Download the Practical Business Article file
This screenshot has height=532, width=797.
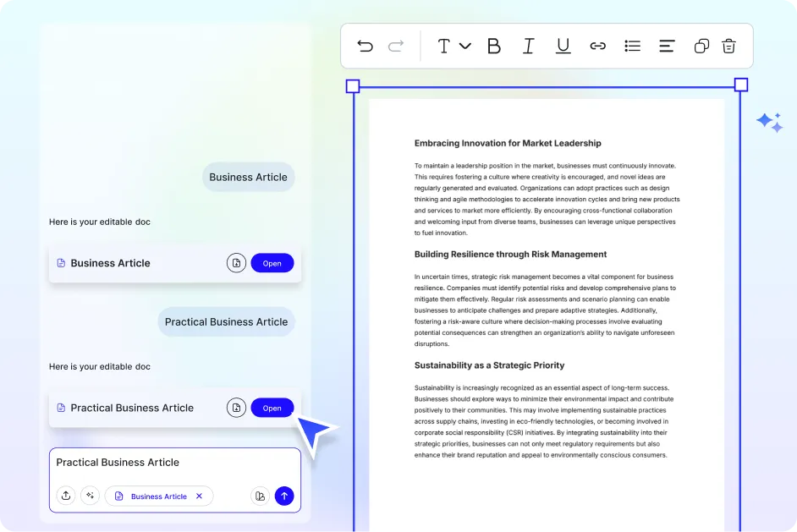(236, 408)
